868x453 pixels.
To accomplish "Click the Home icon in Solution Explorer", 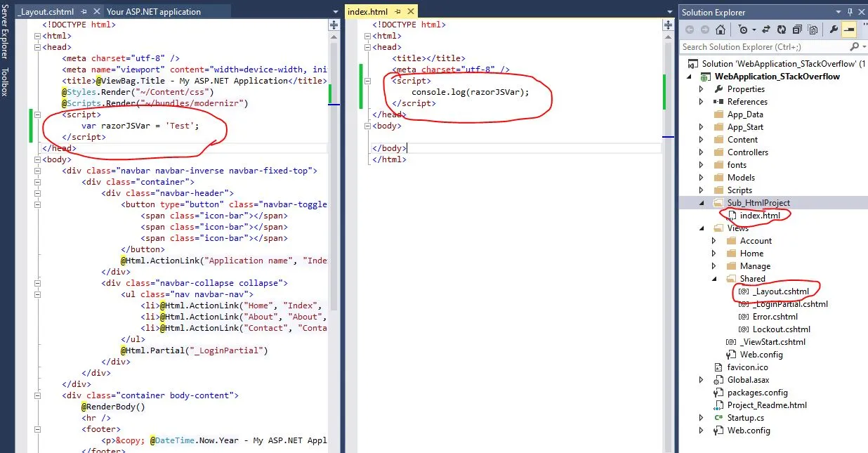I will [721, 29].
